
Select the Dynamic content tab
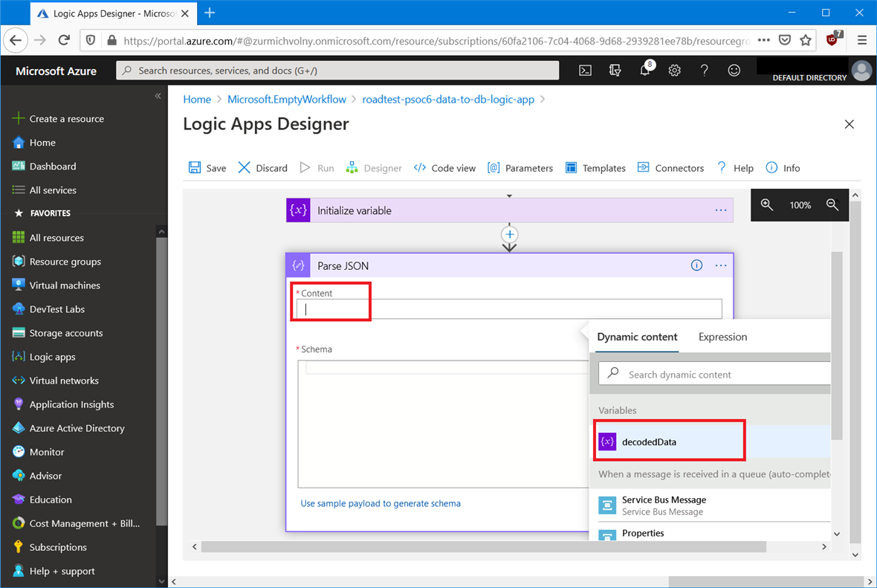click(637, 337)
